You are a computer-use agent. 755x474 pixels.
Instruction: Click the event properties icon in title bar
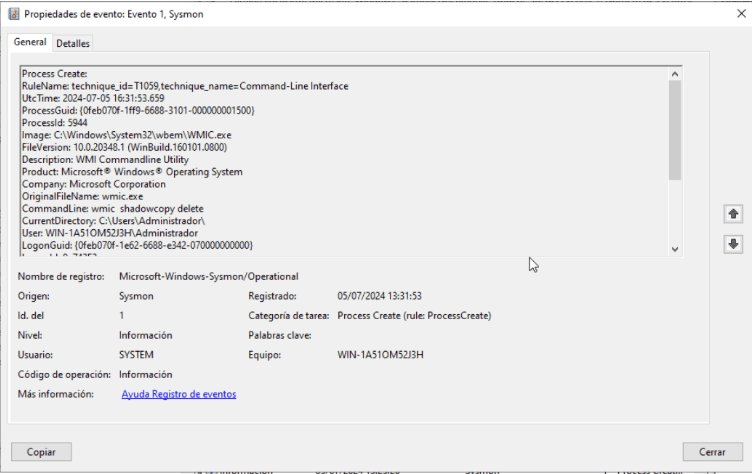[x=13, y=13]
